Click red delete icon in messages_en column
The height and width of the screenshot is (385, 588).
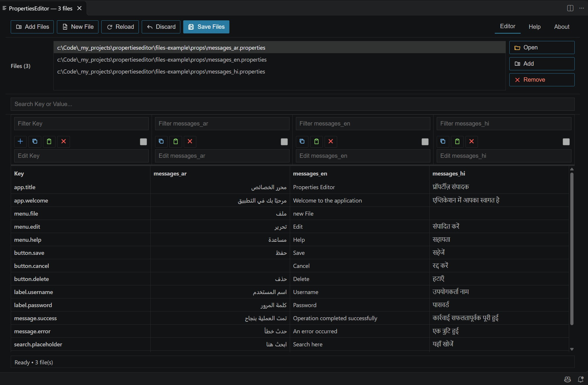coord(331,142)
